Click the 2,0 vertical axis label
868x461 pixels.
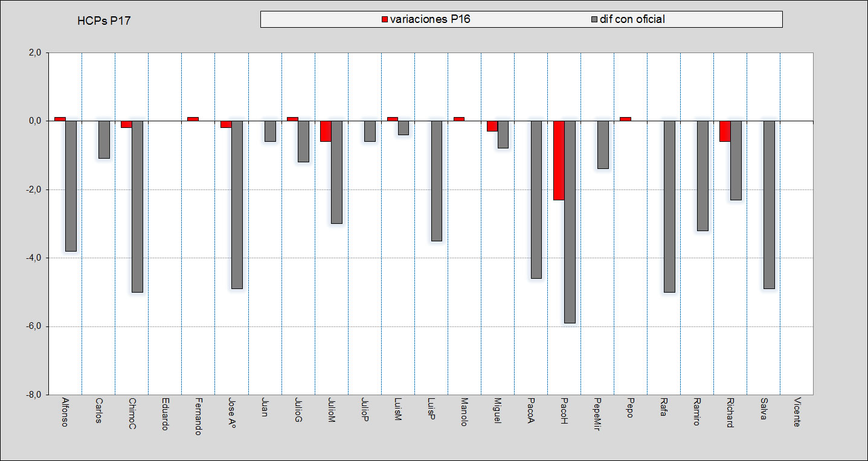[34, 53]
